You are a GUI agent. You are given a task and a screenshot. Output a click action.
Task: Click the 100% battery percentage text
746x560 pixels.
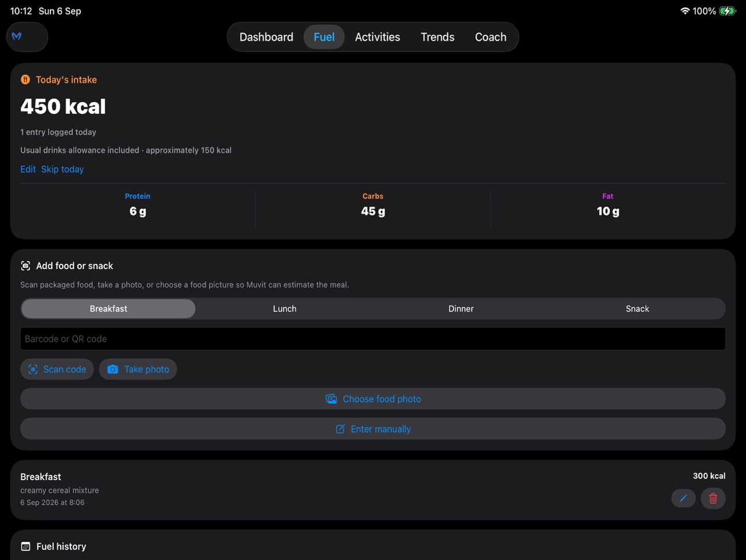tap(704, 11)
